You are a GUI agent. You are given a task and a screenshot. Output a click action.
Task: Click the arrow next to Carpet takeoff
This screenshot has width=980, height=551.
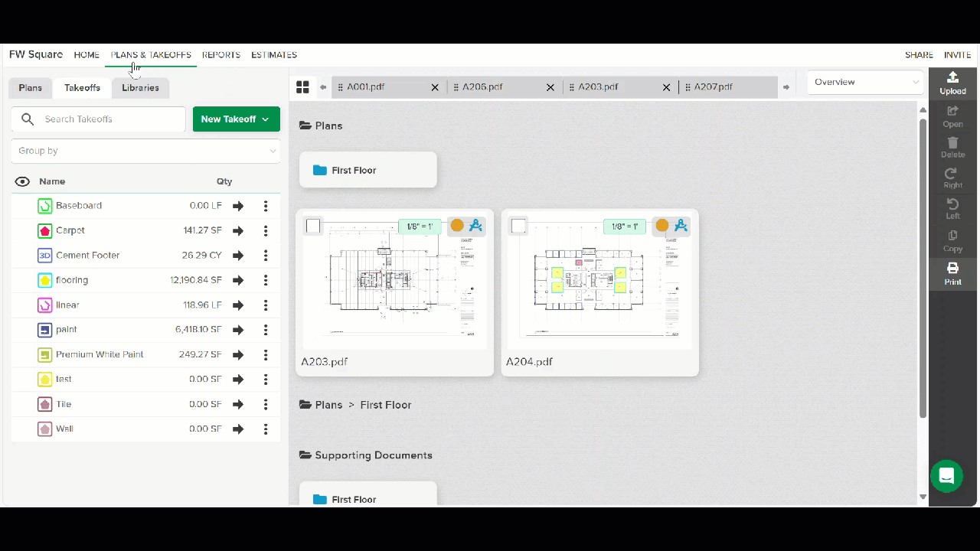point(238,230)
